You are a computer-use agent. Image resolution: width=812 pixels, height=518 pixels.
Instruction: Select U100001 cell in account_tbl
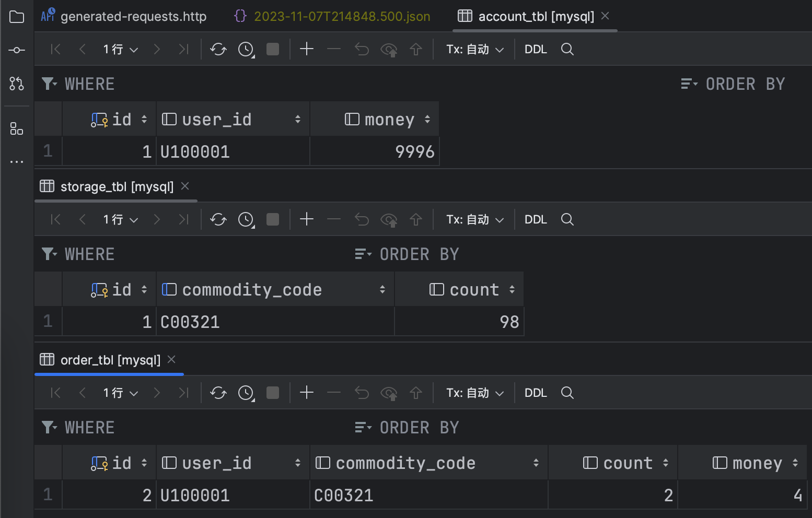click(233, 151)
